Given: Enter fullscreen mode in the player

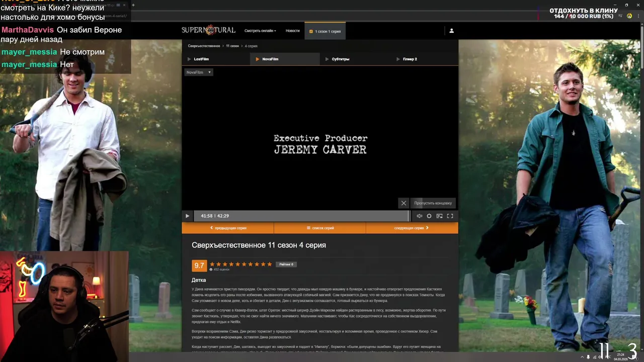Looking at the screenshot, I should 450,216.
